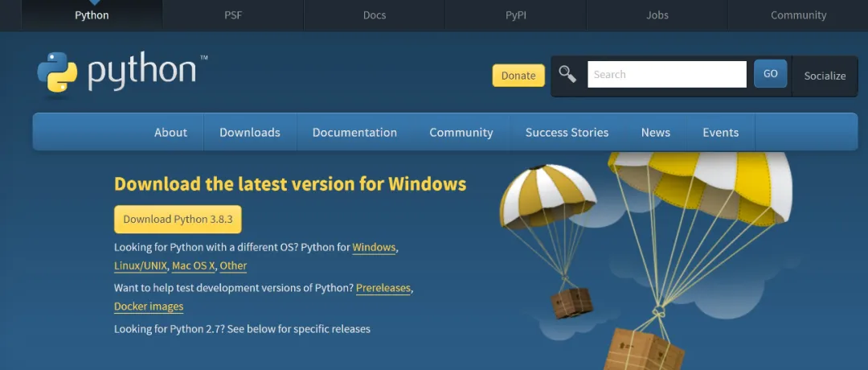Open the Prereleases link
Image resolution: width=868 pixels, height=370 pixels.
pos(383,288)
